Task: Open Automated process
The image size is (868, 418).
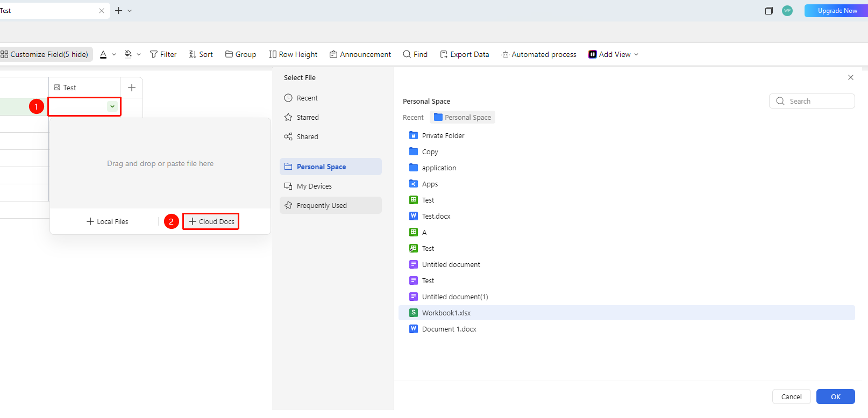Action: pos(539,54)
